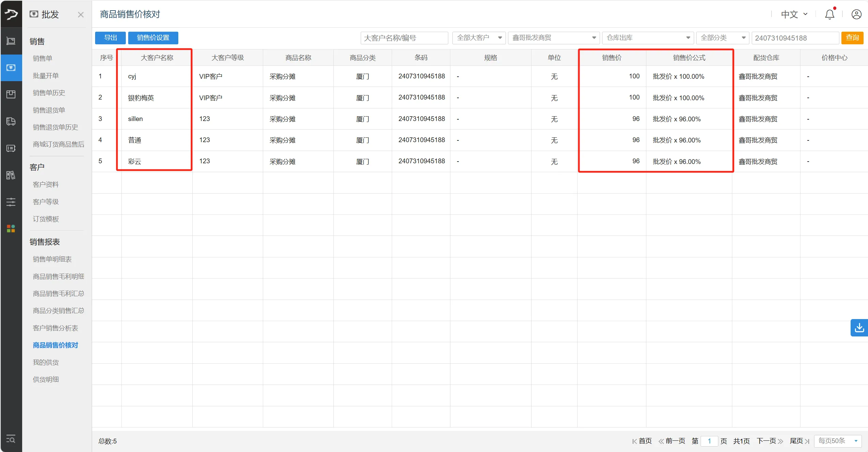Switch language via 中文 dropdown
The width and height of the screenshot is (868, 452).
click(794, 14)
